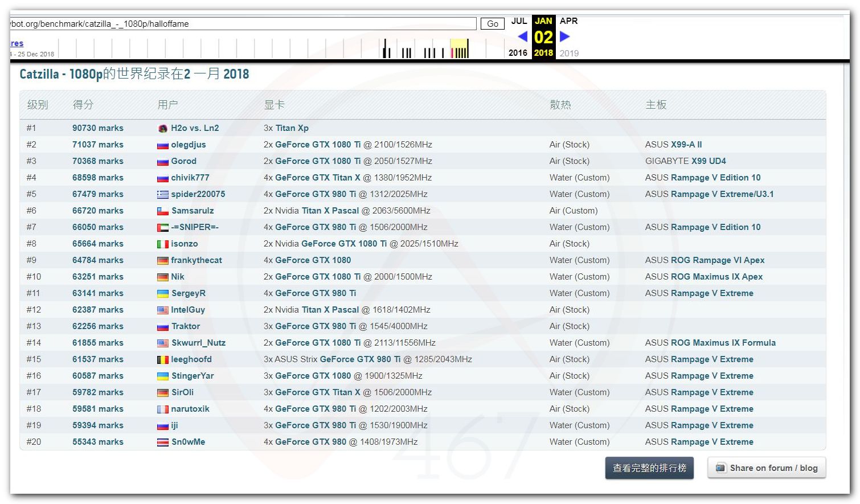Open user profile spider220075

(198, 194)
